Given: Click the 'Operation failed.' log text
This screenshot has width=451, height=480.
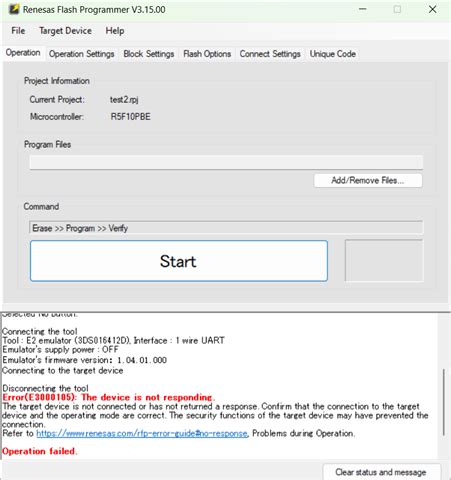Looking at the screenshot, I should tap(40, 451).
